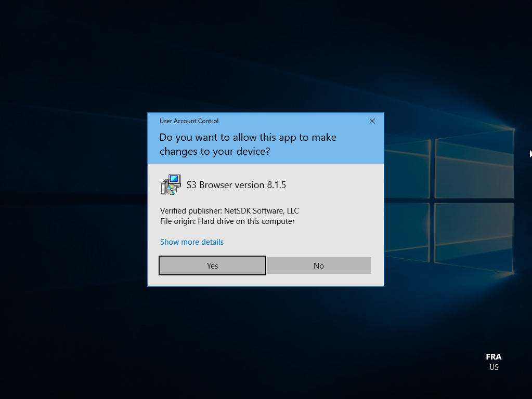
Task: Click the S3 Browser installer icon
Action: coord(171,184)
